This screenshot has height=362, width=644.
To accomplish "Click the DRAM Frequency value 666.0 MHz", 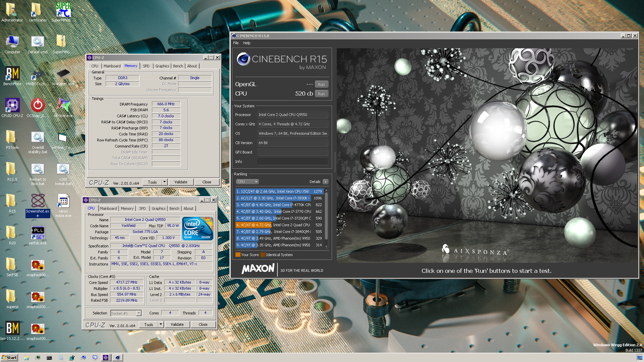I will (166, 104).
